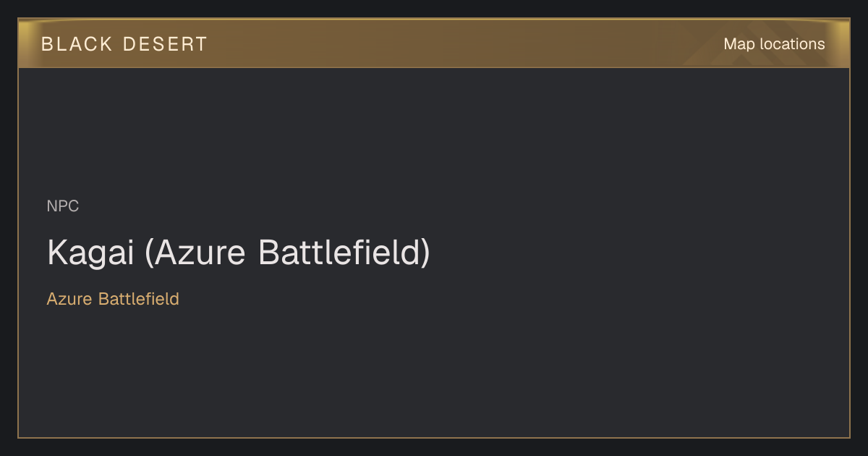Click the NPC category label
This screenshot has height=456, width=868.
click(63, 206)
